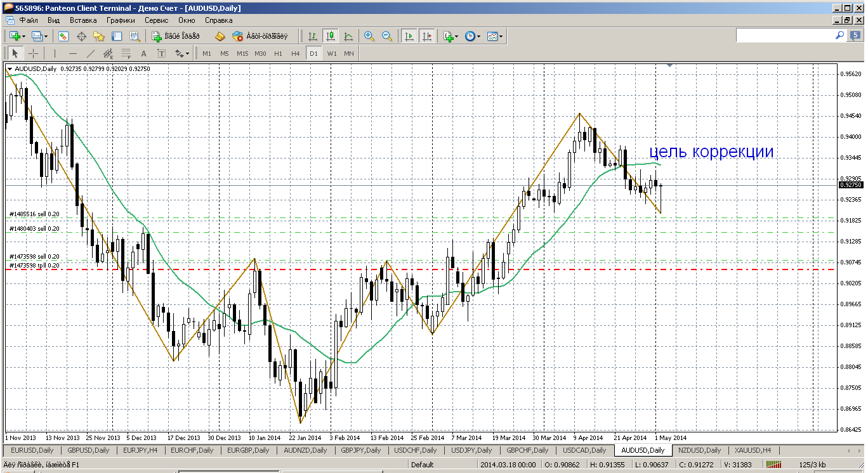This screenshot has height=473, width=868.
Task: Open the Графики menu
Action: click(x=121, y=20)
